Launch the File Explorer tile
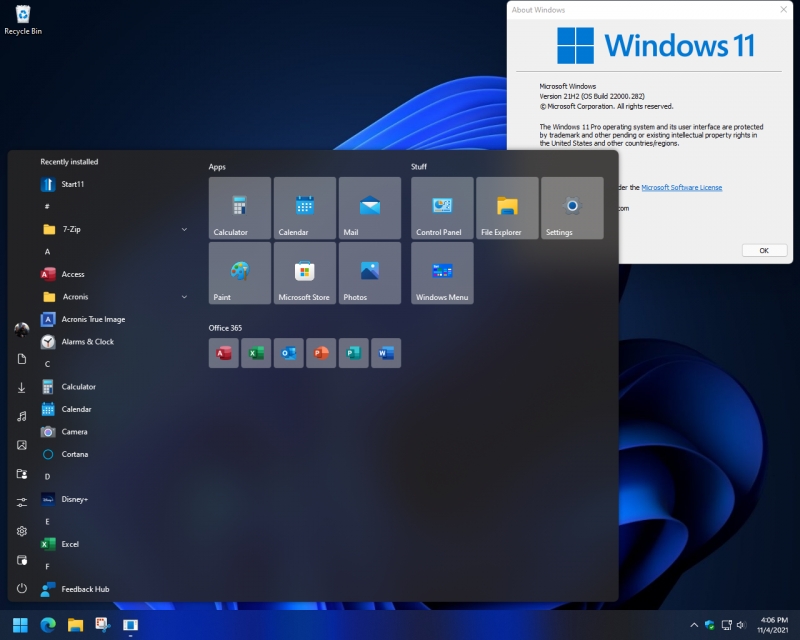This screenshot has width=800, height=640. [507, 208]
